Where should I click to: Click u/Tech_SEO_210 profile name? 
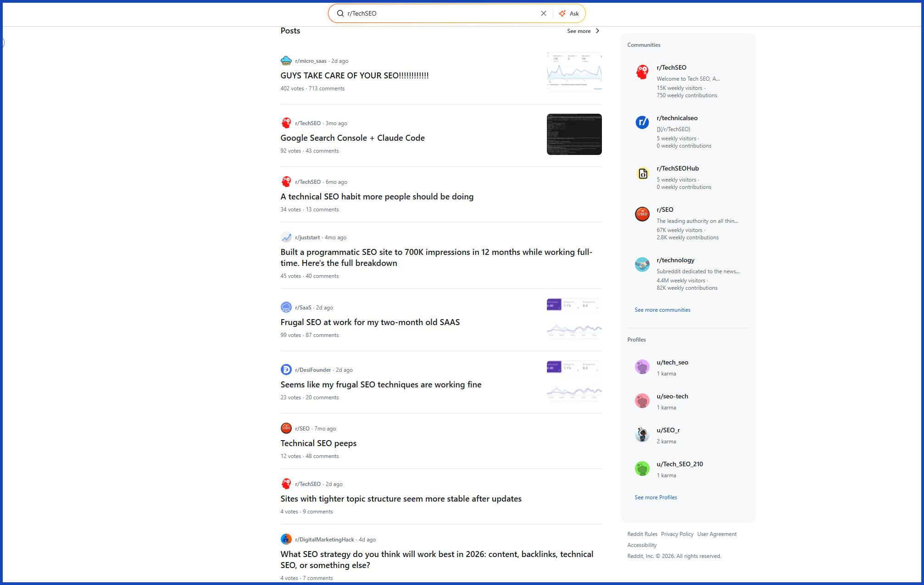coord(680,464)
